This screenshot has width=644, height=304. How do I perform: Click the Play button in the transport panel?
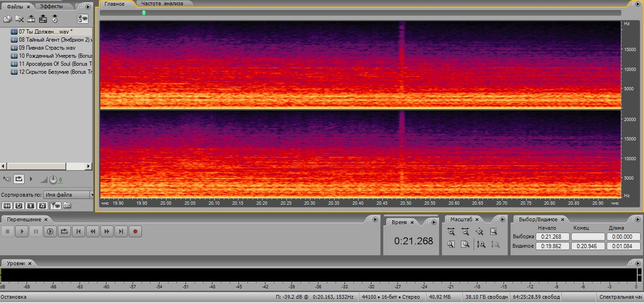pyautogui.click(x=22, y=232)
